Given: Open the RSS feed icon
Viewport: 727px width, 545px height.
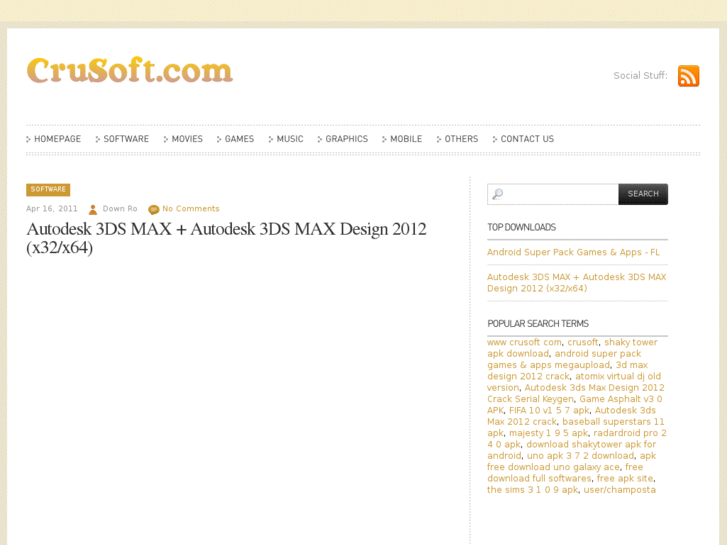Looking at the screenshot, I should (x=688, y=76).
